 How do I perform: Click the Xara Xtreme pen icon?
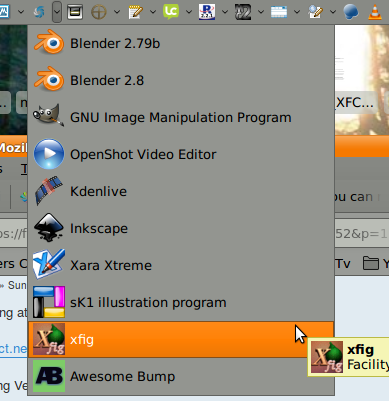[49, 265]
